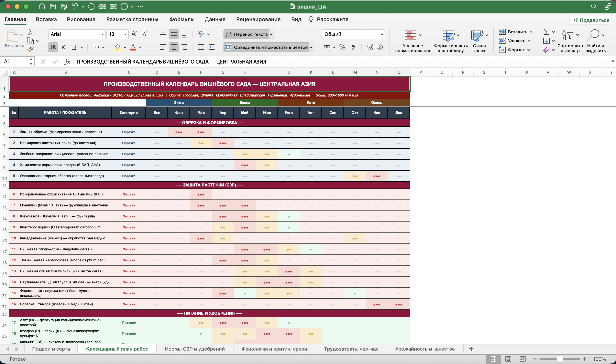The width and height of the screenshot is (616, 364).
Task: Click the yellow fill color bucket
Action: point(118,47)
